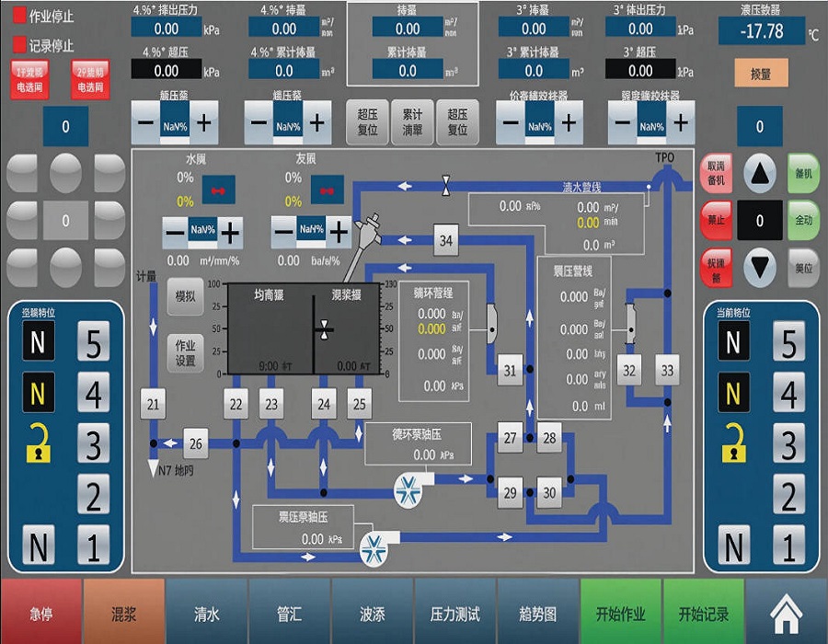This screenshot has width=828, height=644.
Task: Toggle valve 31
Action: coord(510,370)
